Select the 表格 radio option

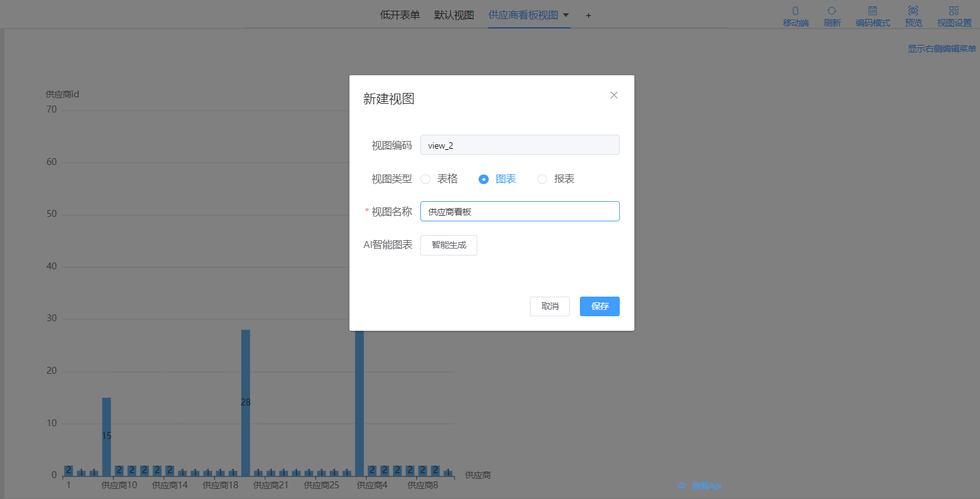426,179
